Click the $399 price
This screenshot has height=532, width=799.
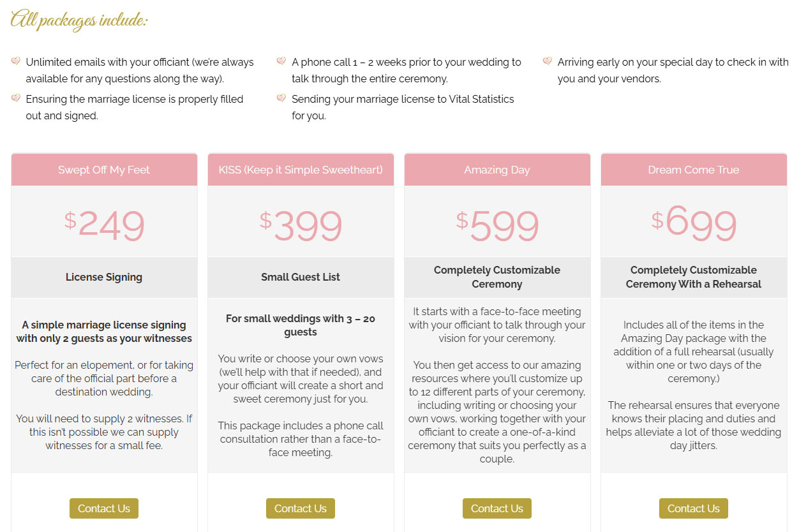301,225
